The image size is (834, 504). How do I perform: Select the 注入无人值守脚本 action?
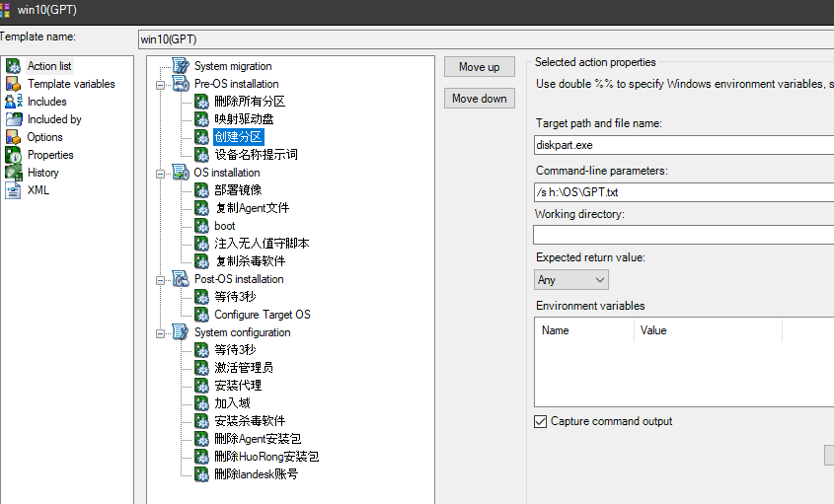pyautogui.click(x=262, y=244)
